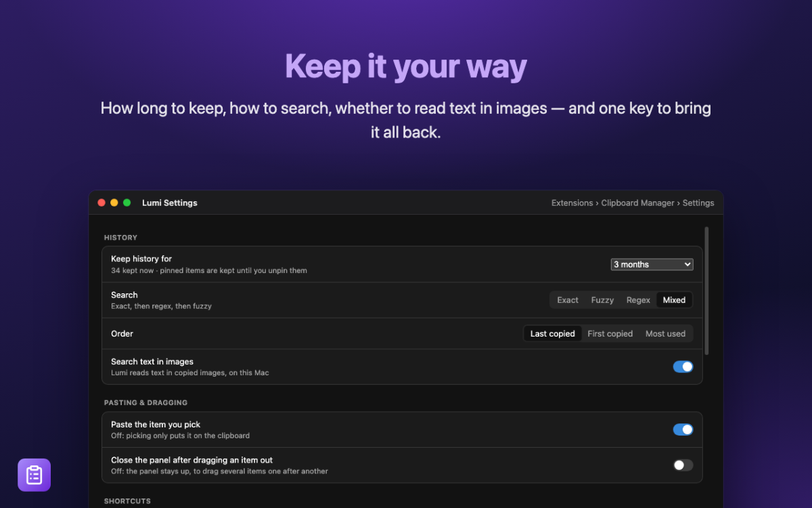The image size is (812, 508).
Task: Click the '34 kept now' description text
Action: coord(209,270)
